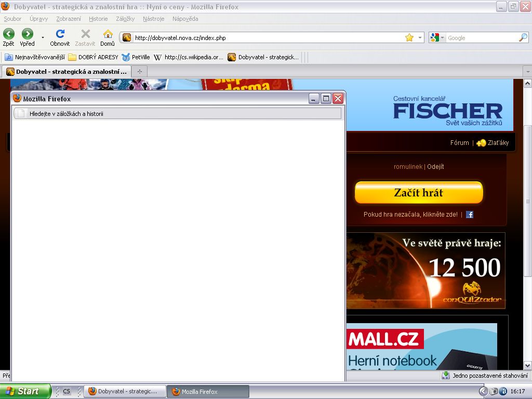Click the vertical scrollbar thumb
Screen dimensions: 532x399
[x=528, y=201]
